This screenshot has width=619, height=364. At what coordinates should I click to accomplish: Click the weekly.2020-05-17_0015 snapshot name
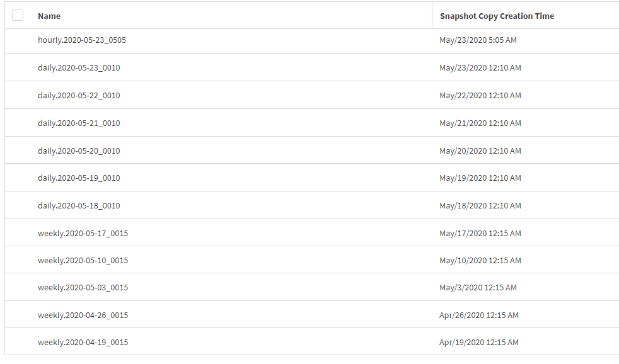[83, 234]
